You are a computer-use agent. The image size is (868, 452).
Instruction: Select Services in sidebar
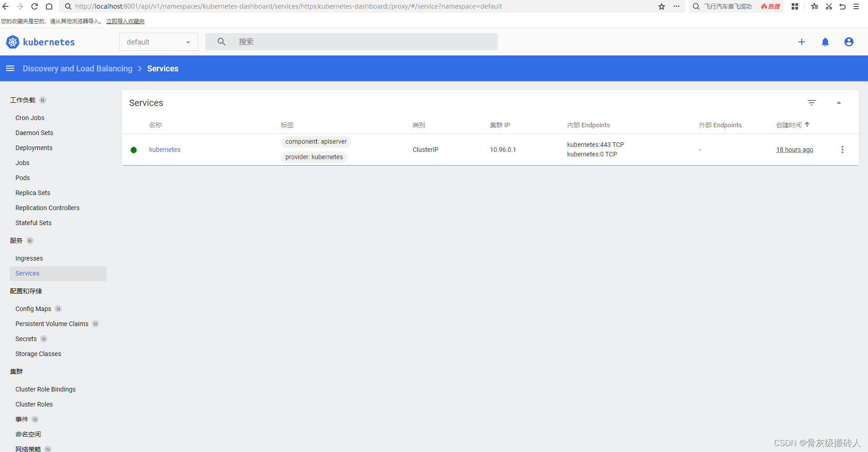(x=58, y=273)
